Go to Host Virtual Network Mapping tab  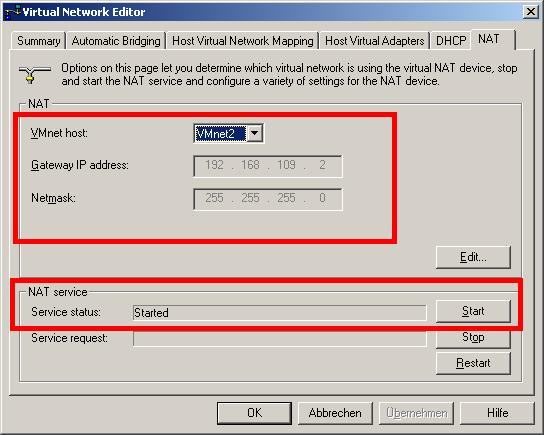(243, 41)
